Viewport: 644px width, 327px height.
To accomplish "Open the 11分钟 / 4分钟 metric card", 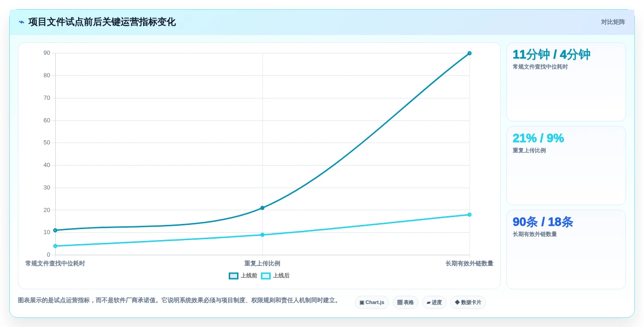I will (566, 82).
